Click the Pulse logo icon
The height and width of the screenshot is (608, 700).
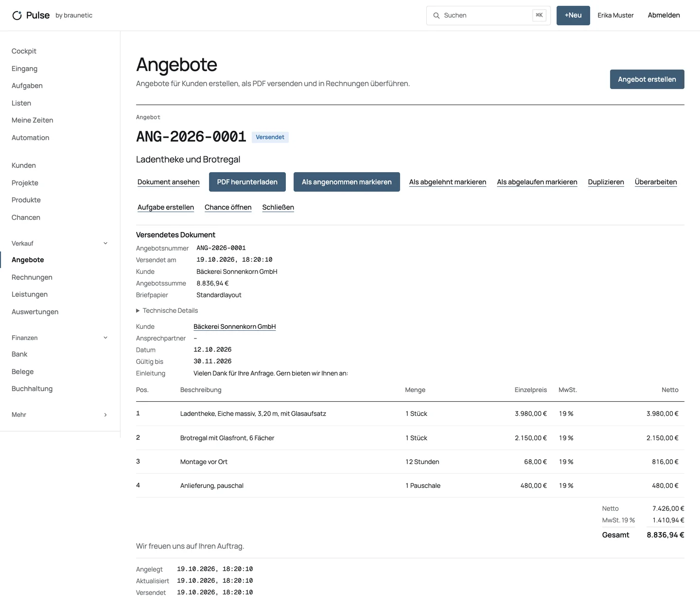coord(17,16)
